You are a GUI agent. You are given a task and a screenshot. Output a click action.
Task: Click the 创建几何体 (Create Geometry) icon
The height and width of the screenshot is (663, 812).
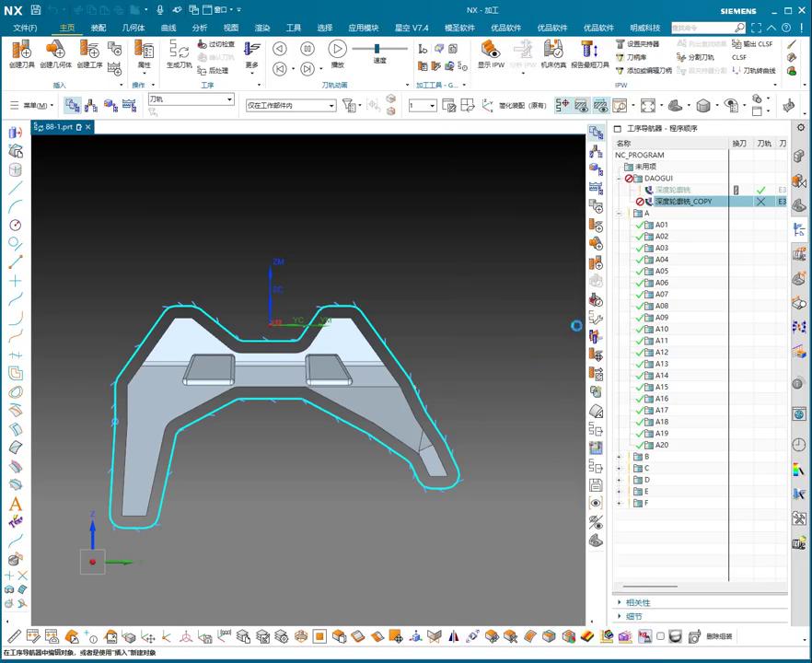(x=55, y=51)
